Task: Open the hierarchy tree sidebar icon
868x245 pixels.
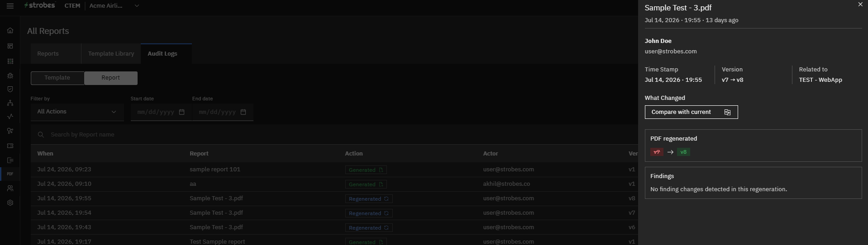Action: (x=10, y=103)
